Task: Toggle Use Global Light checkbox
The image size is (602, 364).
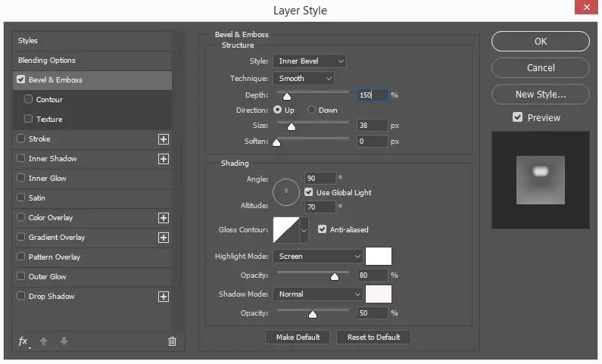Action: (x=308, y=191)
